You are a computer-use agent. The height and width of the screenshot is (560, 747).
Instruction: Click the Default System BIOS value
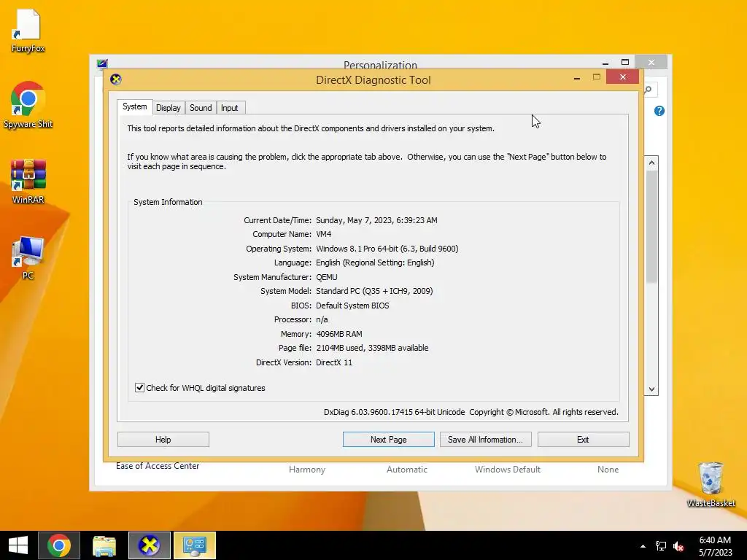[x=352, y=306]
